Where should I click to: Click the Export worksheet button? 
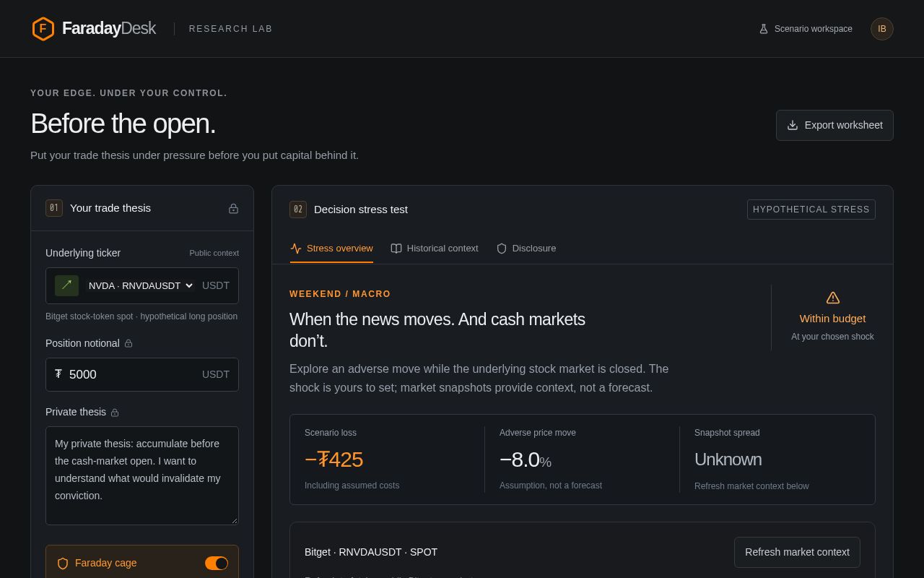point(834,125)
